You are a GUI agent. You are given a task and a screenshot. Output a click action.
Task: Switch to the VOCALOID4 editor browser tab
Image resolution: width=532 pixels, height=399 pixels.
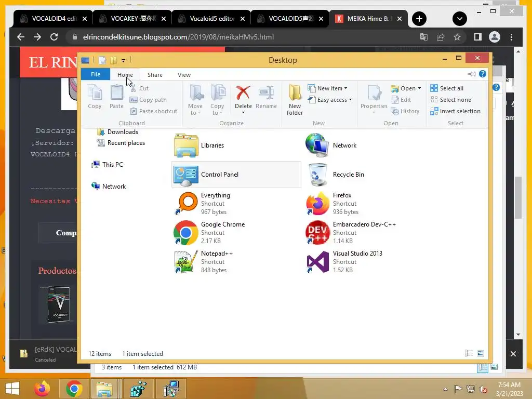54,19
